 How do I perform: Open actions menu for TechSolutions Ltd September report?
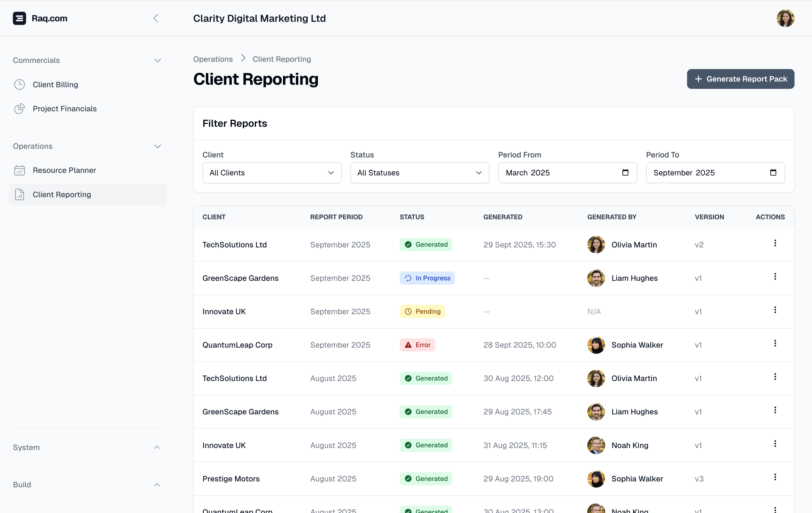(x=775, y=243)
